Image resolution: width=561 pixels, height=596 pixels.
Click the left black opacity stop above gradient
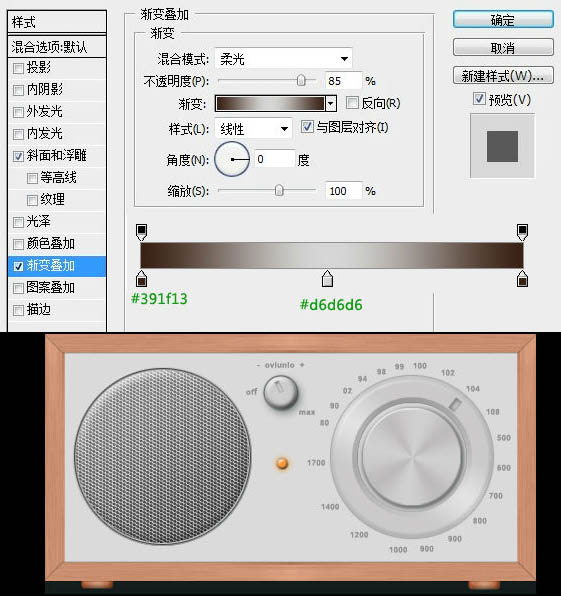click(x=141, y=232)
